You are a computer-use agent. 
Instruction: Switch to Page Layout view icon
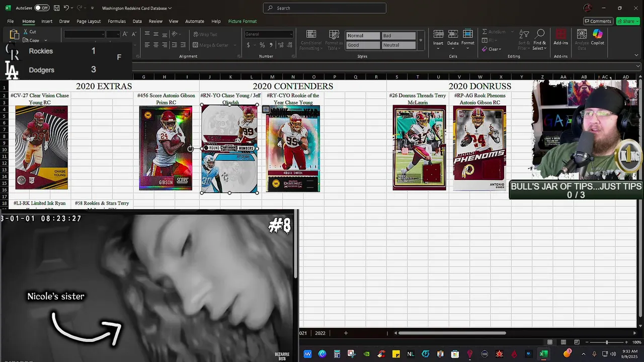(x=563, y=342)
